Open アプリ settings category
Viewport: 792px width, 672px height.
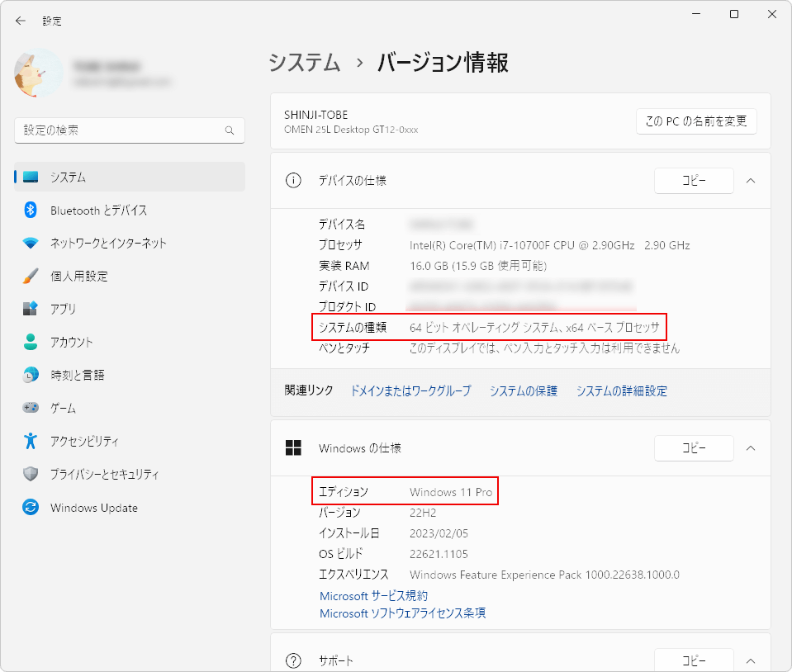click(x=130, y=309)
